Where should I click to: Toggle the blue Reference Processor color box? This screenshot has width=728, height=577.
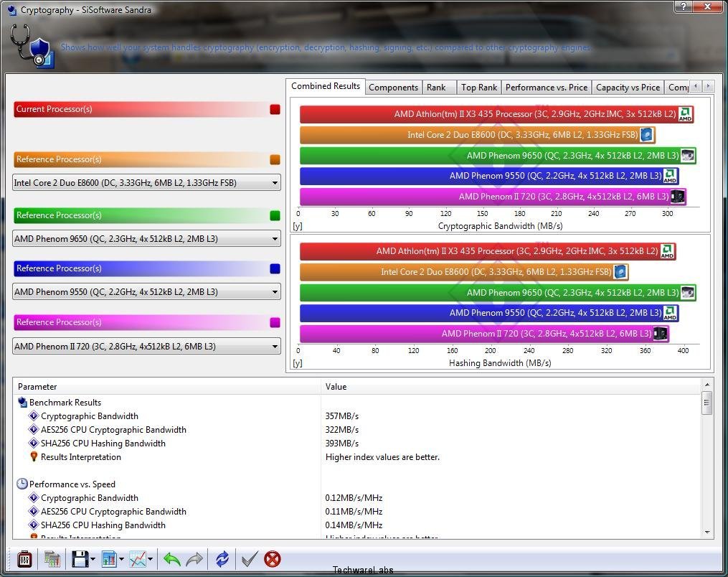point(275,268)
